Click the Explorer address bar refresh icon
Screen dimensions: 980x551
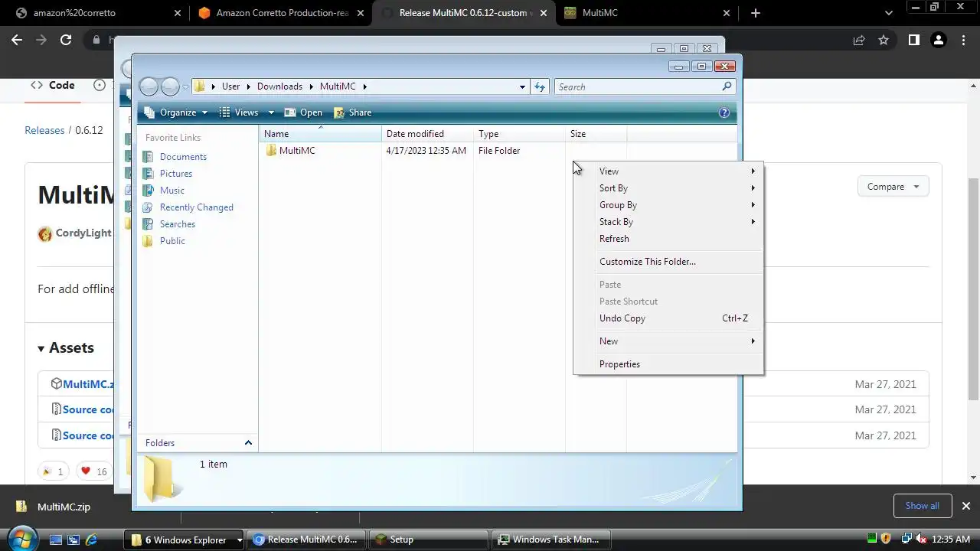pyautogui.click(x=540, y=87)
